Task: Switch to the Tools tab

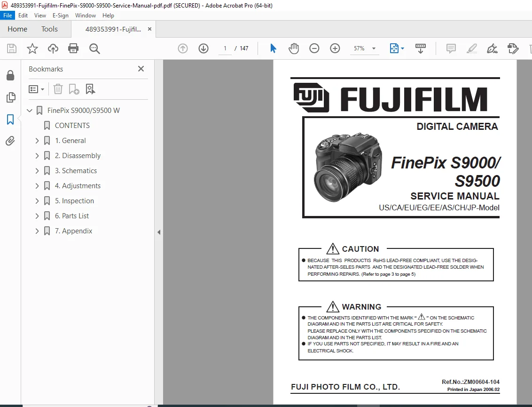Action: 49,29
